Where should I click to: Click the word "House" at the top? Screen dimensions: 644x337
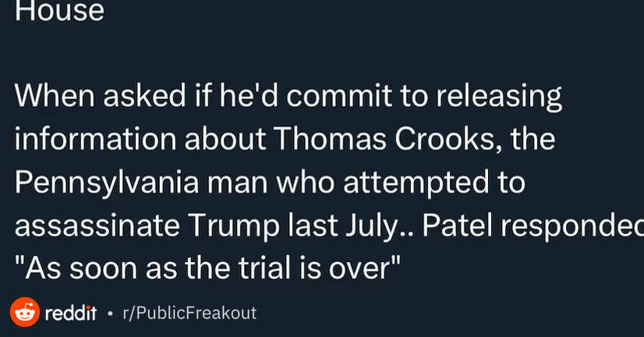59,10
